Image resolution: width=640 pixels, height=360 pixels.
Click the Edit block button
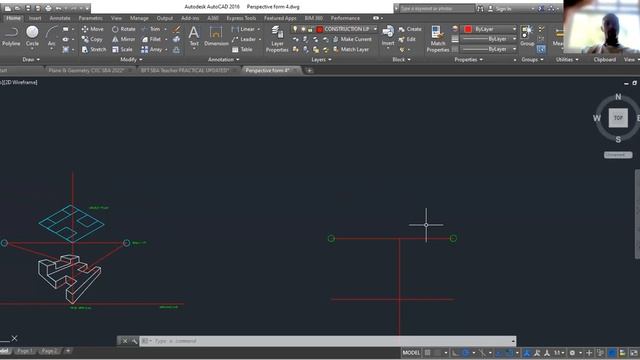coord(407,39)
